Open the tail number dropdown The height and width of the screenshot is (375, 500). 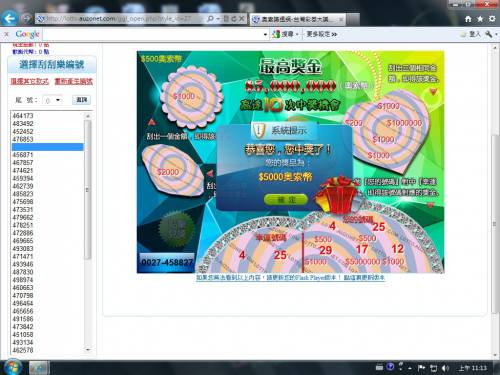point(53,100)
